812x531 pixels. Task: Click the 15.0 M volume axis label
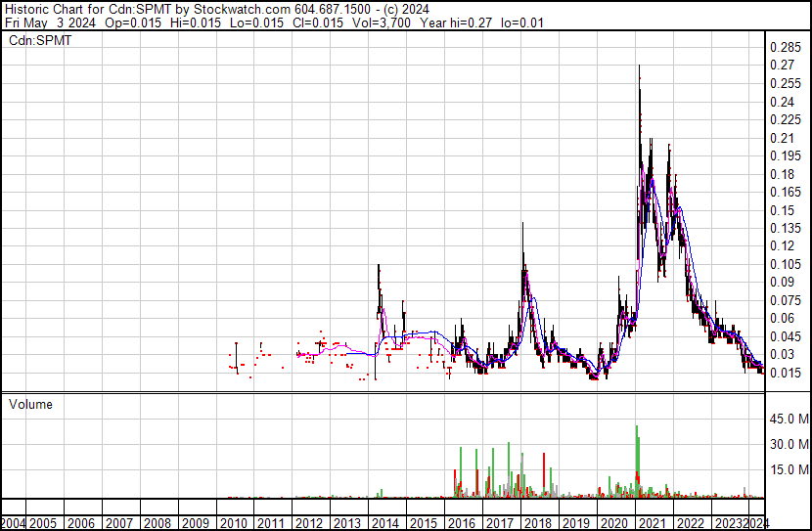coord(789,470)
